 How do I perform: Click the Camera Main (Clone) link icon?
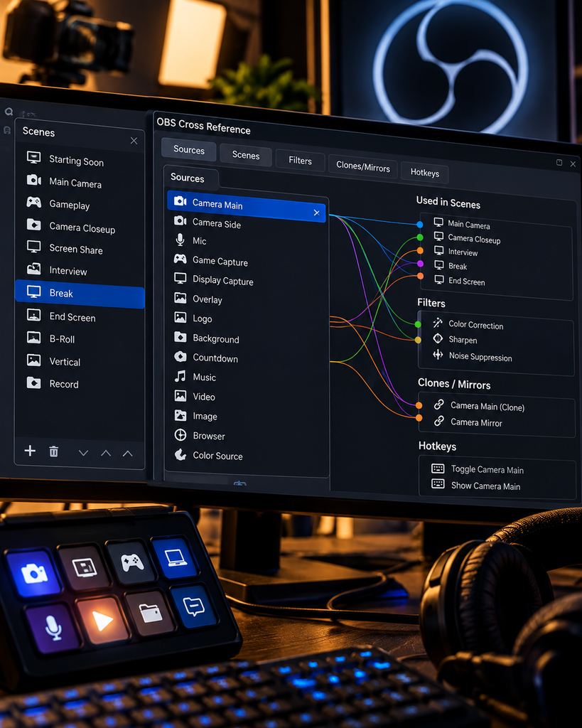439,405
